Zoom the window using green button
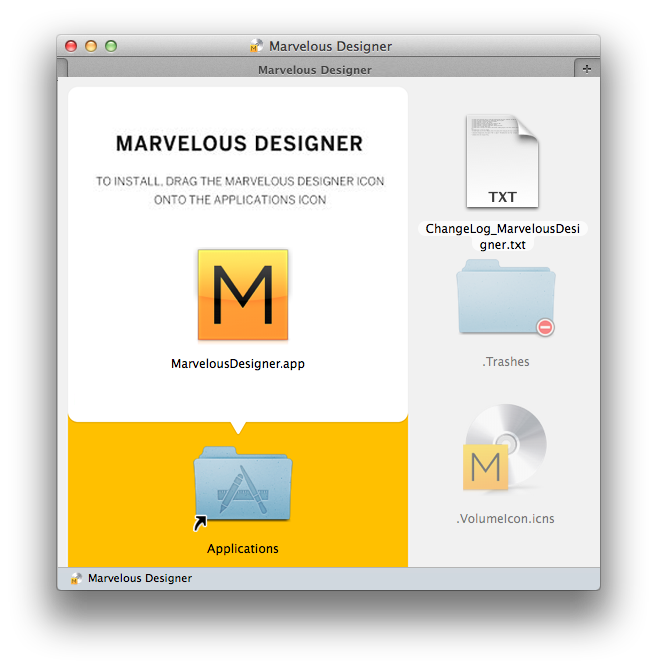 pyautogui.click(x=111, y=46)
